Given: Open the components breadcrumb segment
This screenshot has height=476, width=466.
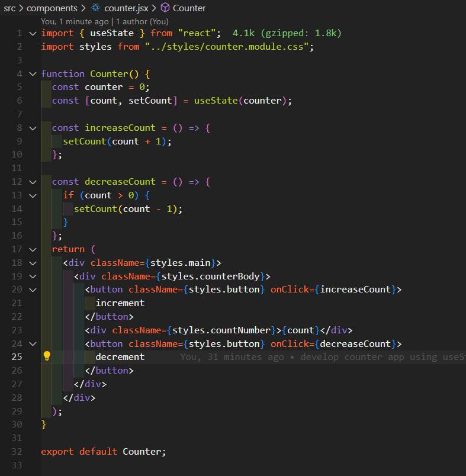Looking at the screenshot, I should (52, 8).
